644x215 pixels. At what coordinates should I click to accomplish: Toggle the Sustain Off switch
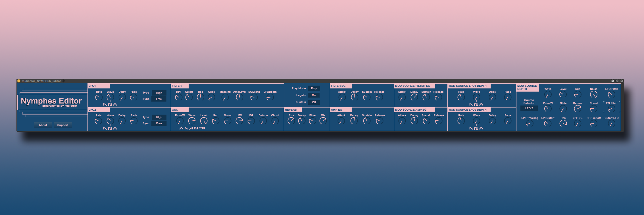pos(314,102)
